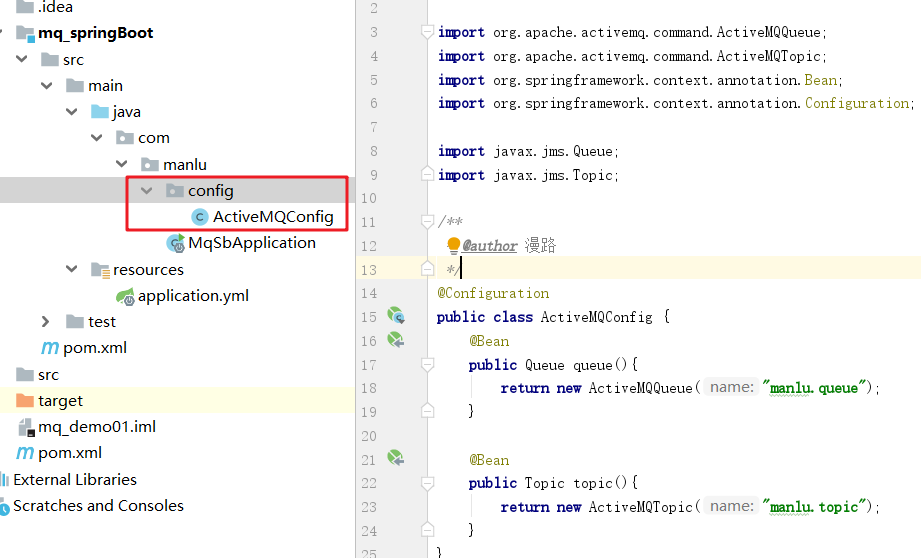The image size is (921, 558).
Task: Click the application.yml Spring config icon
Action: [125, 297]
